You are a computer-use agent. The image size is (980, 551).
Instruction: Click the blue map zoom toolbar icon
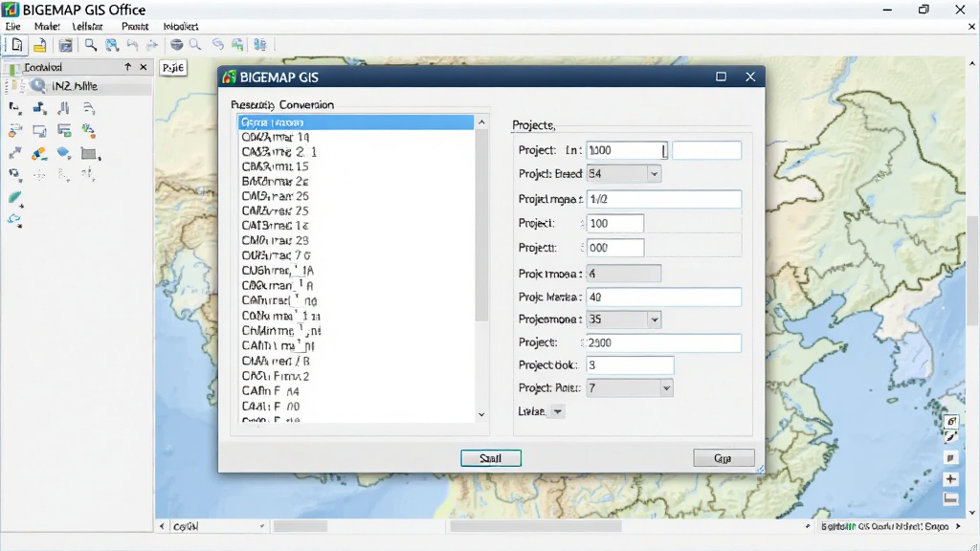coord(112,45)
